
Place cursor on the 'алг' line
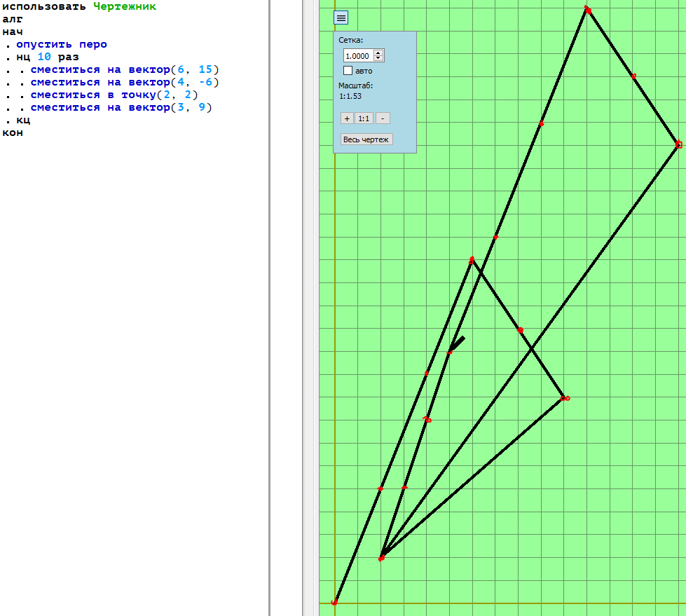(x=12, y=19)
